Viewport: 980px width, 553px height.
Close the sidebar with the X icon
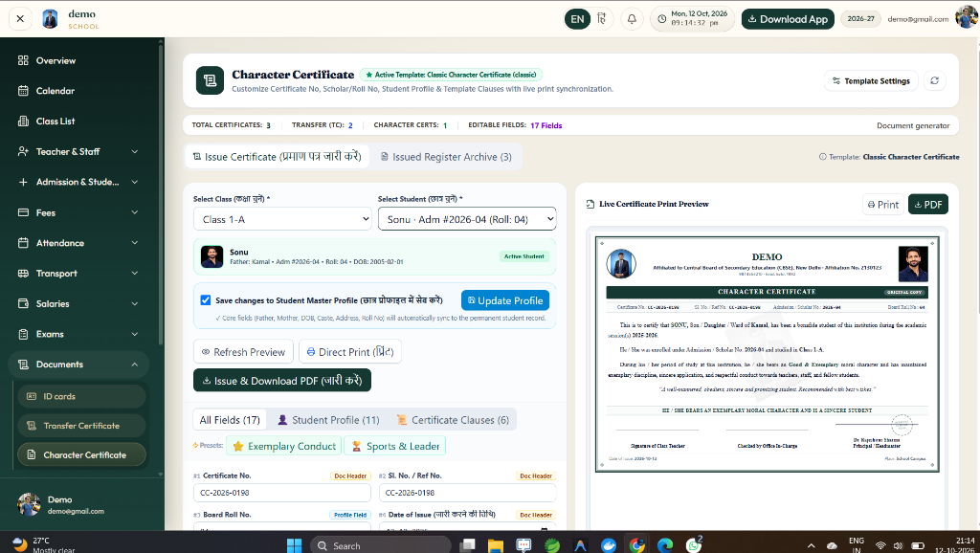pos(20,19)
